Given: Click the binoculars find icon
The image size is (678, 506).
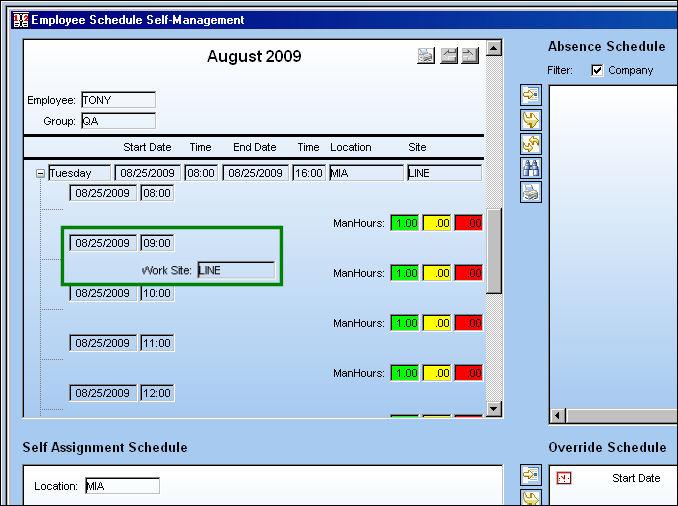Looking at the screenshot, I should pos(531,168).
